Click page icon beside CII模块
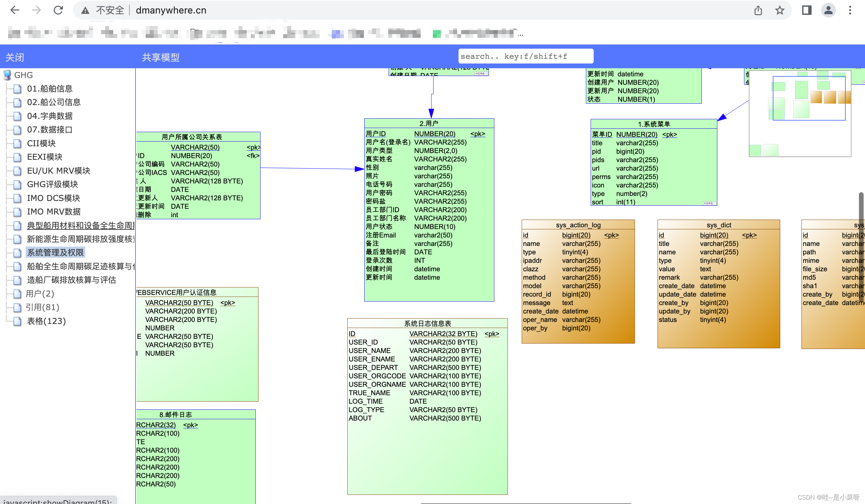Screen dimensions: 865x504 (x=17, y=144)
